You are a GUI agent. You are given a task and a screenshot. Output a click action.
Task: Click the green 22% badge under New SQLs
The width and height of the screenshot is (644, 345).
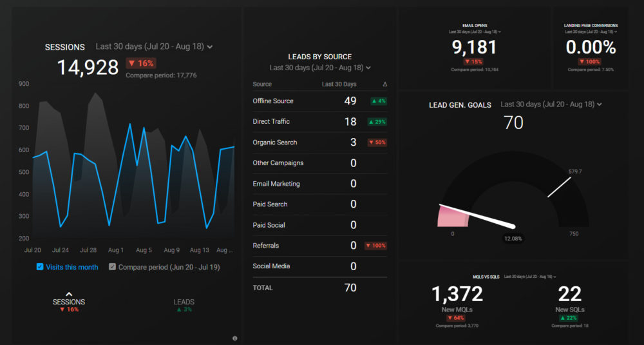point(571,318)
